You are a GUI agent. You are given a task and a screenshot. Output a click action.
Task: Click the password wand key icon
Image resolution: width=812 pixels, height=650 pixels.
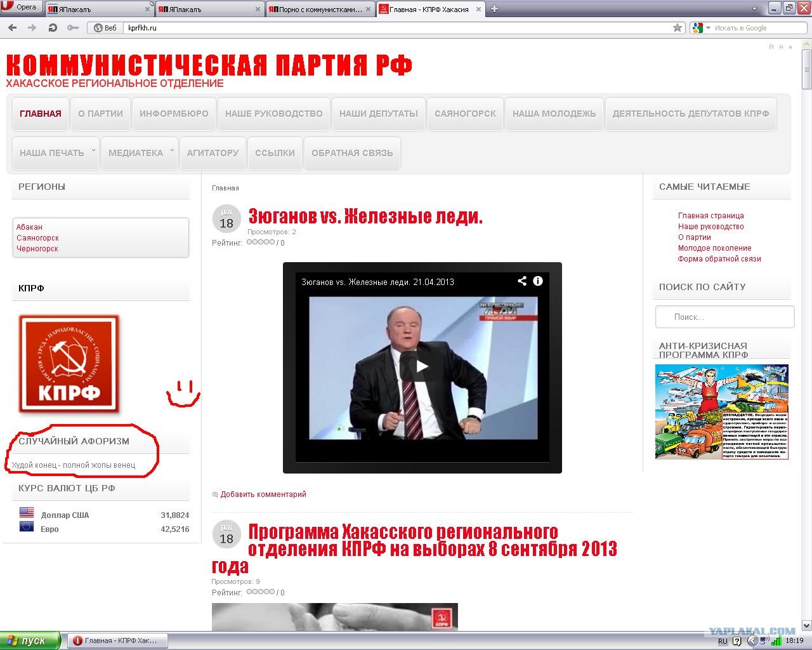point(73,28)
